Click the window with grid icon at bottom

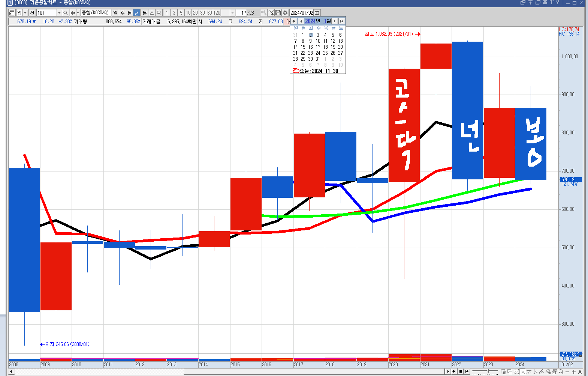pos(504,372)
